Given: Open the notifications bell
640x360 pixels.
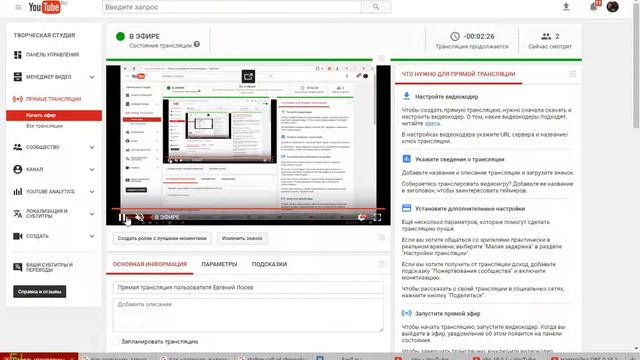Looking at the screenshot, I should (594, 7).
